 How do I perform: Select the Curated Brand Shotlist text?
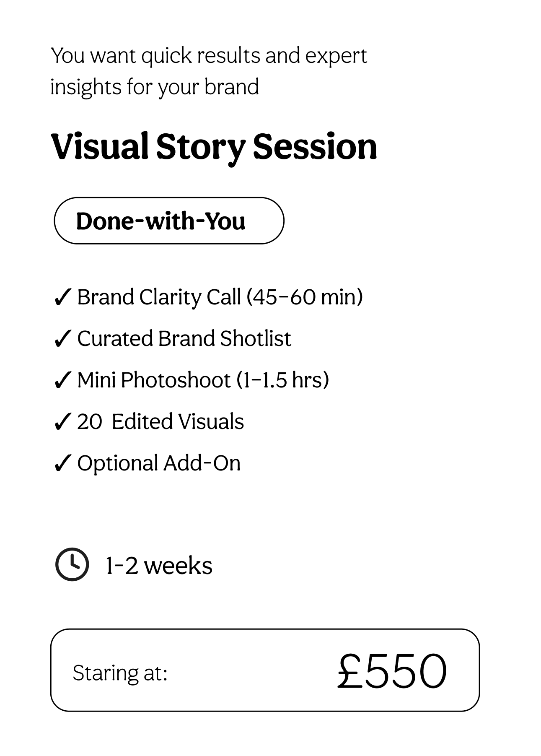coord(184,338)
